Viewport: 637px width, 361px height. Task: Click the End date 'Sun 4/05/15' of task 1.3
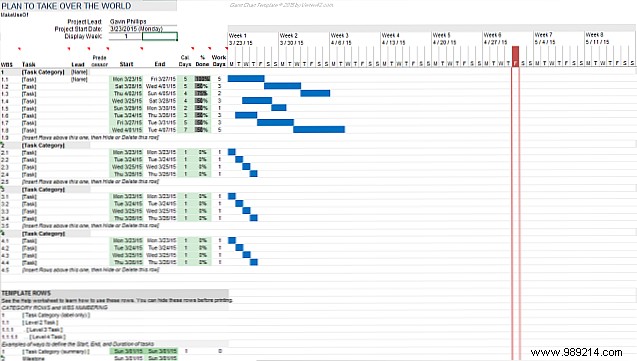tap(162, 94)
